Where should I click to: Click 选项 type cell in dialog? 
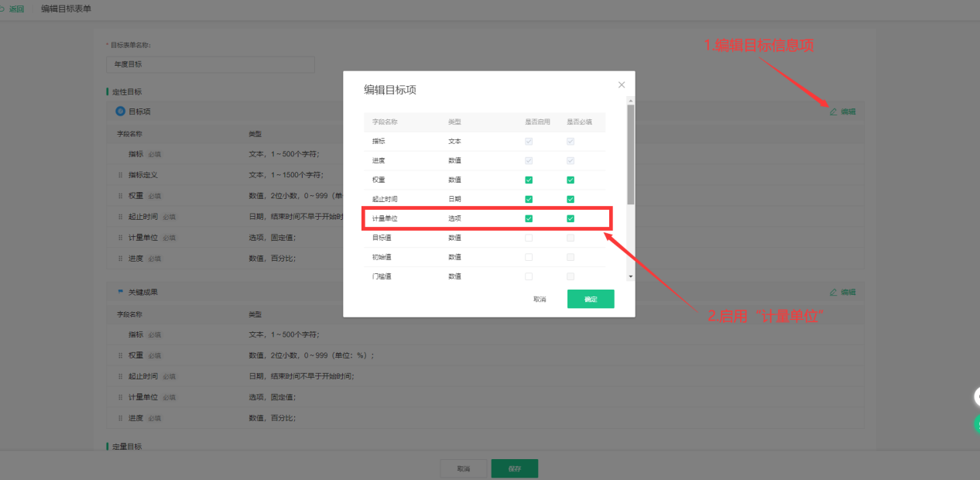tap(454, 218)
